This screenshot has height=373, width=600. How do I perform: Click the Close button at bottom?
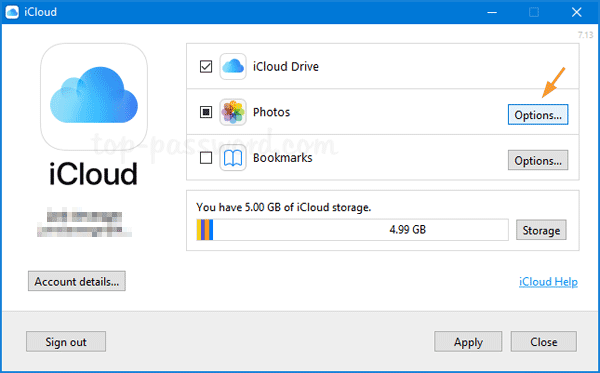(x=543, y=341)
